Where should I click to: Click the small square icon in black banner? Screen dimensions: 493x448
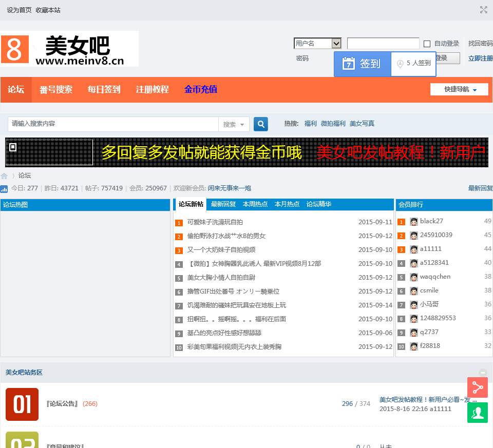pyautogui.click(x=13, y=147)
